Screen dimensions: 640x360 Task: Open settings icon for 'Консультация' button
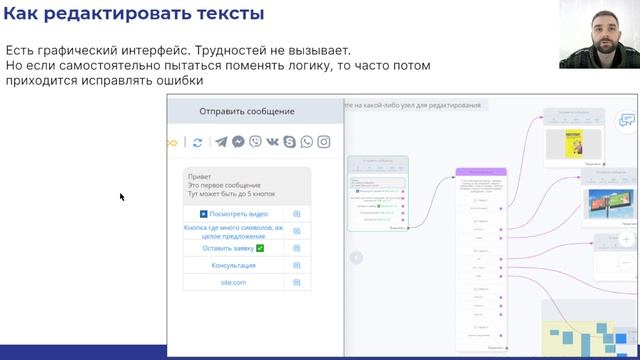[x=297, y=265]
